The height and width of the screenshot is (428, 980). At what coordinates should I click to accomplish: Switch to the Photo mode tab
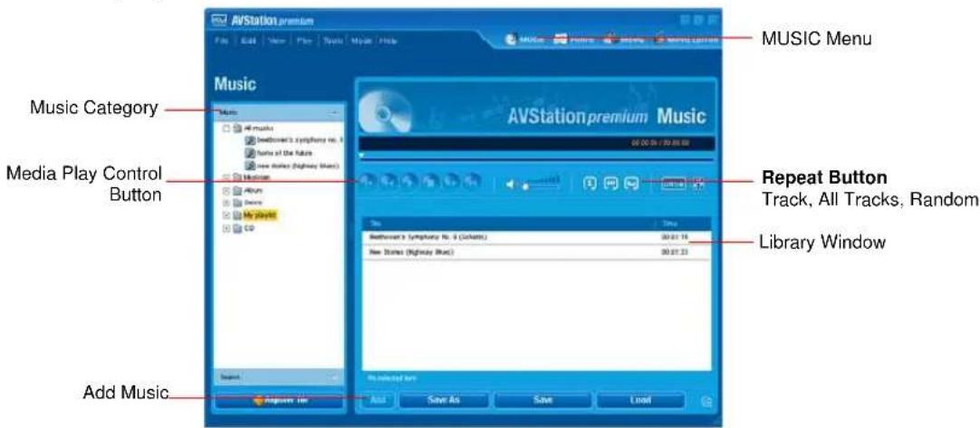point(573,40)
